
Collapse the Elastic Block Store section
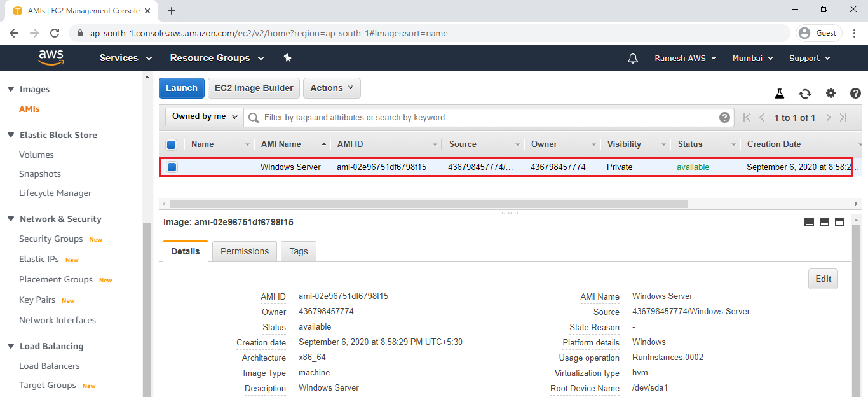[11, 135]
